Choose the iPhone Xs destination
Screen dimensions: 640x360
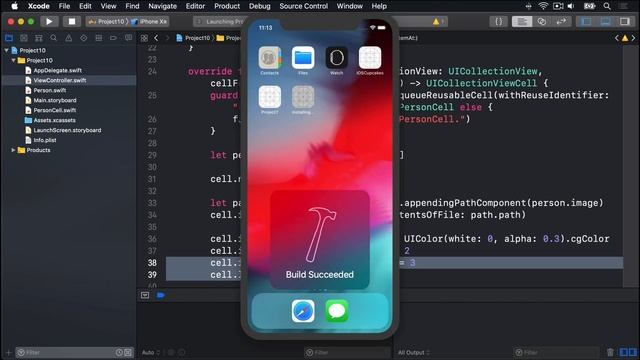(x=149, y=21)
